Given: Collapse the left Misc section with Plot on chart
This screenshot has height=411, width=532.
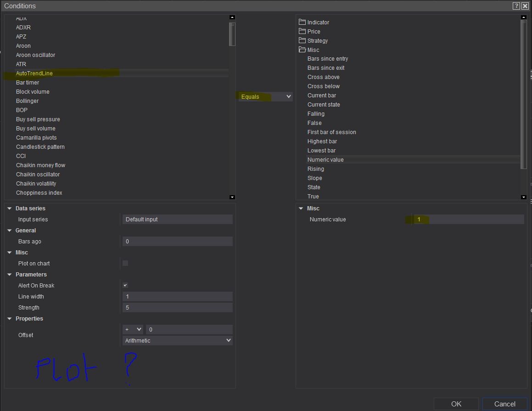Looking at the screenshot, I should coord(10,253).
